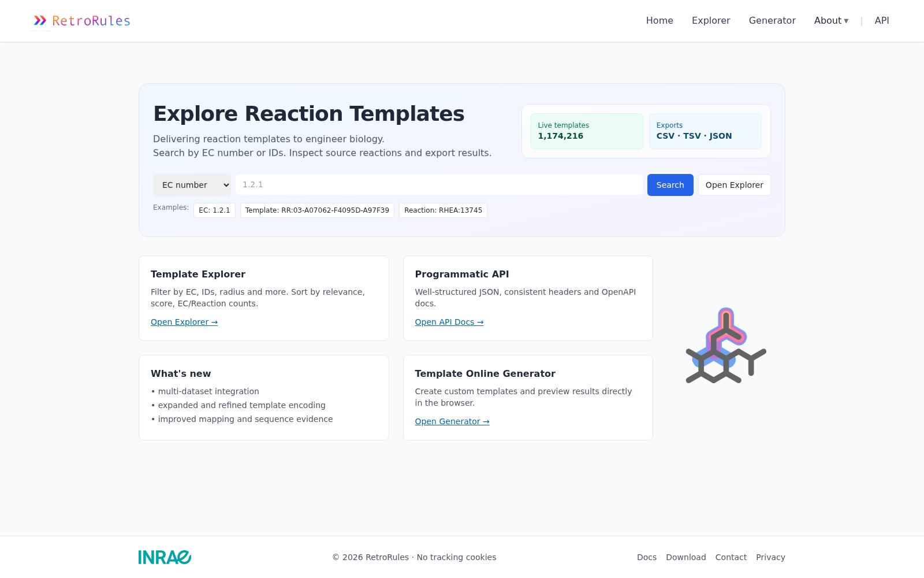This screenshot has width=924, height=578.
Task: Click the Template Explorer card heading
Action: click(x=198, y=274)
